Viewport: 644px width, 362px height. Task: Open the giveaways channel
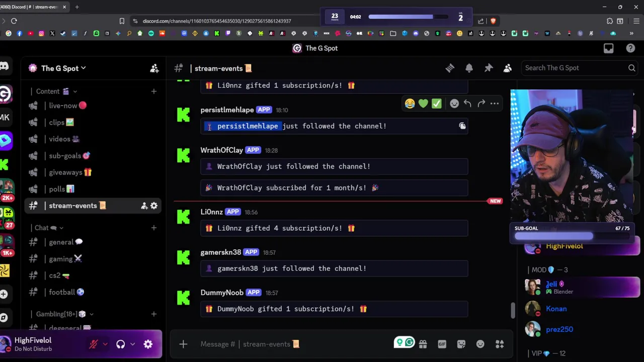93,172
